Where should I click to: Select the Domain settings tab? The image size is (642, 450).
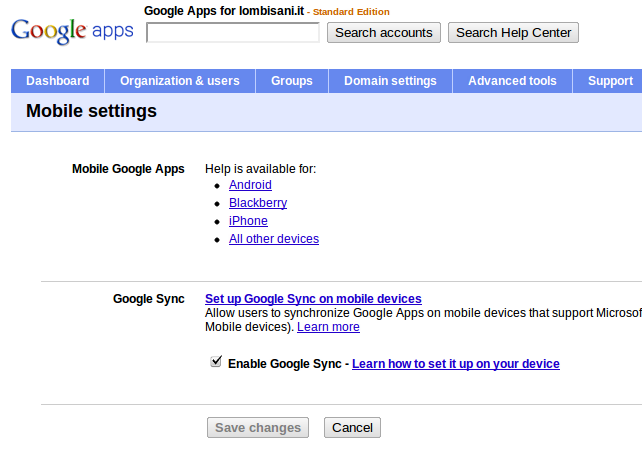[390, 81]
